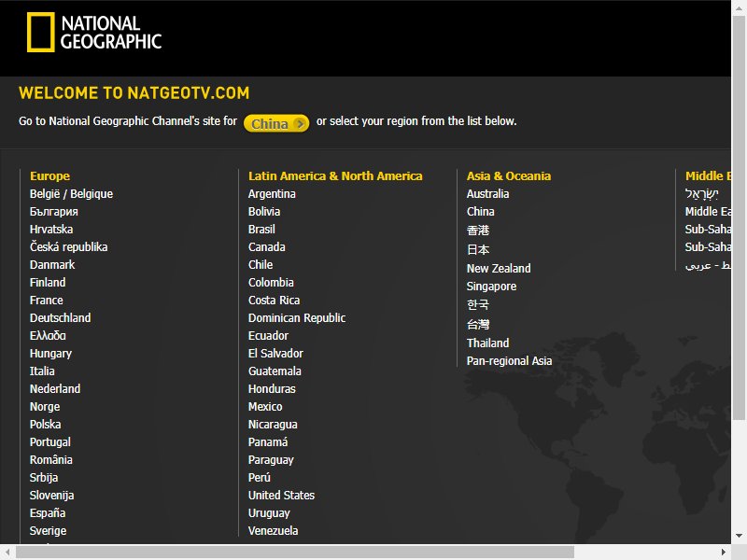Go to the China site via yellow button
This screenshot has width=747, height=560.
tap(276, 123)
